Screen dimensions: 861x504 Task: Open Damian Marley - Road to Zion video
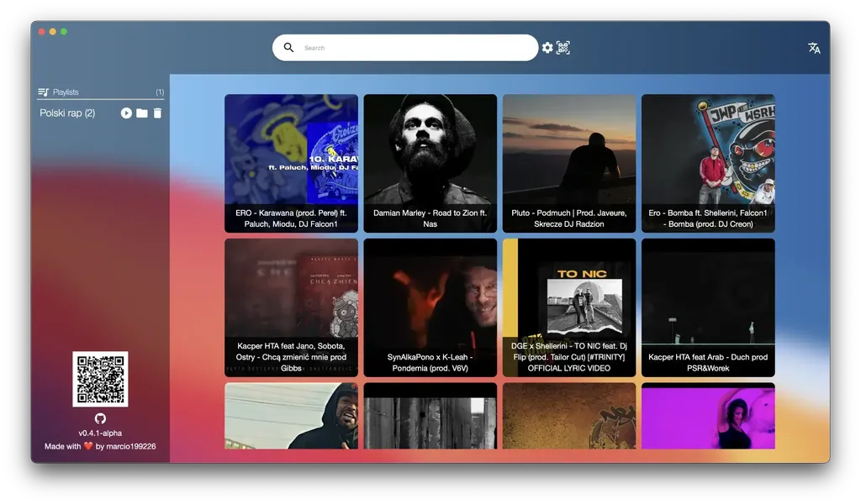430,163
